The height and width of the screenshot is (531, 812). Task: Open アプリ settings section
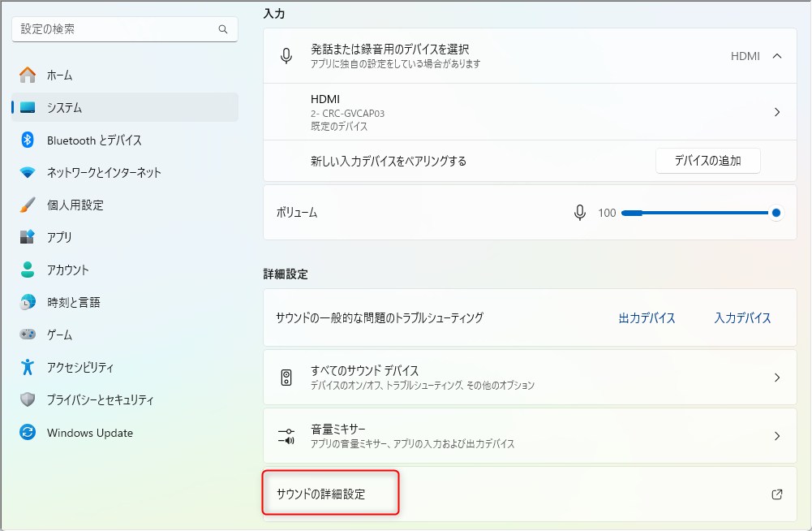(125, 237)
